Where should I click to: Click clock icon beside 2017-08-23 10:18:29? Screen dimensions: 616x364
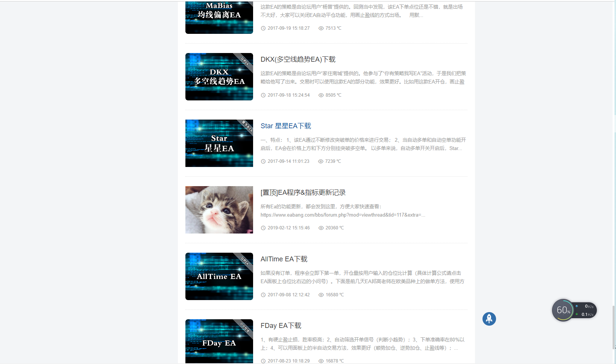[263, 361]
